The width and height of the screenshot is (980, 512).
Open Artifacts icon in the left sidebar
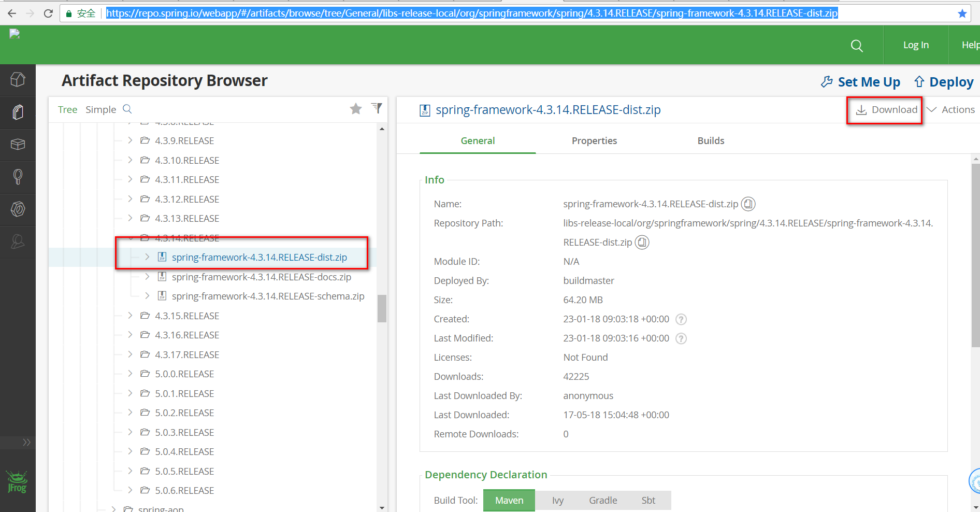click(x=18, y=112)
